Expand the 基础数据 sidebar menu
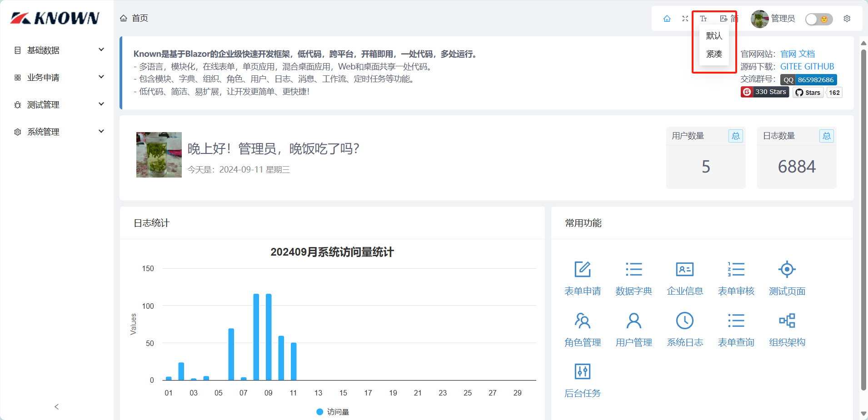Viewport: 868px width, 420px height. pyautogui.click(x=59, y=50)
